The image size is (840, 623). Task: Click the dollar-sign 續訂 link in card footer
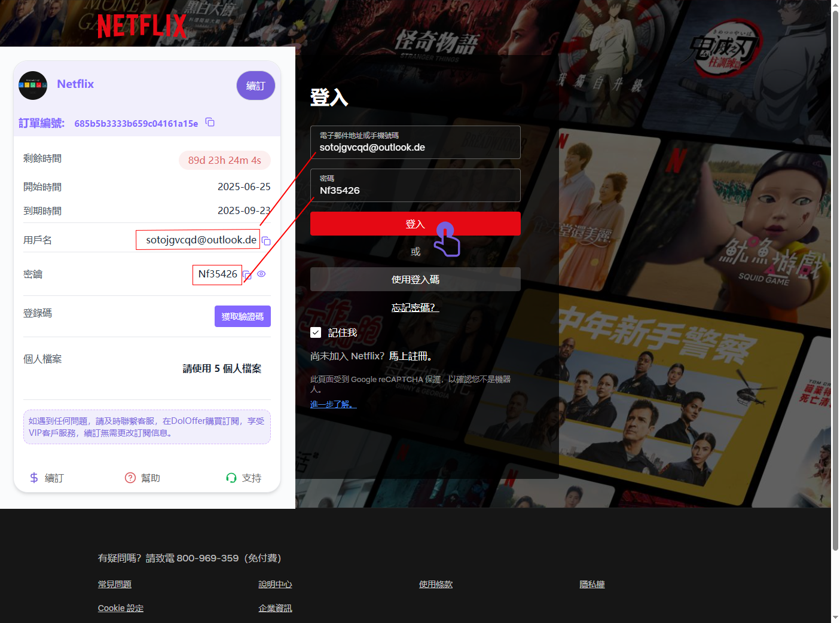[x=47, y=478]
